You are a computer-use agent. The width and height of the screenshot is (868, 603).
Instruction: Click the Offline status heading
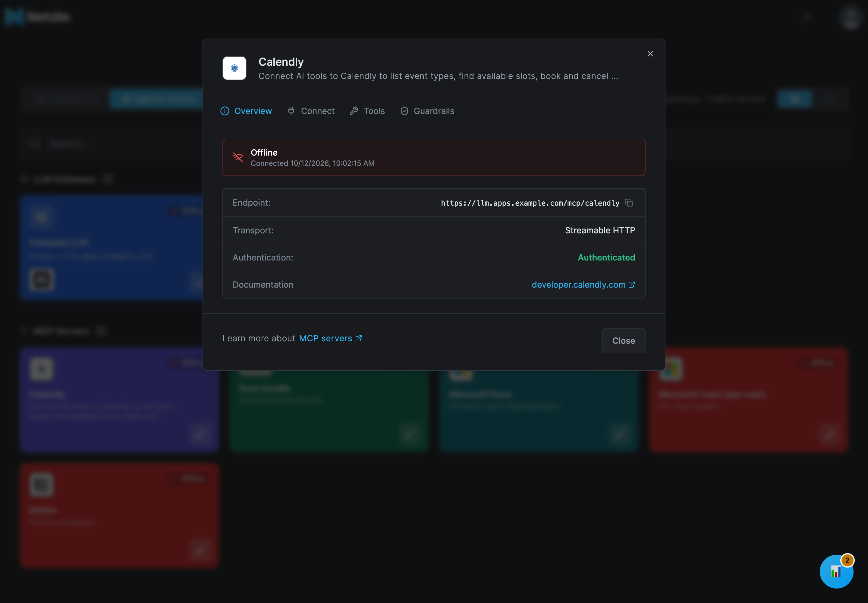264,153
